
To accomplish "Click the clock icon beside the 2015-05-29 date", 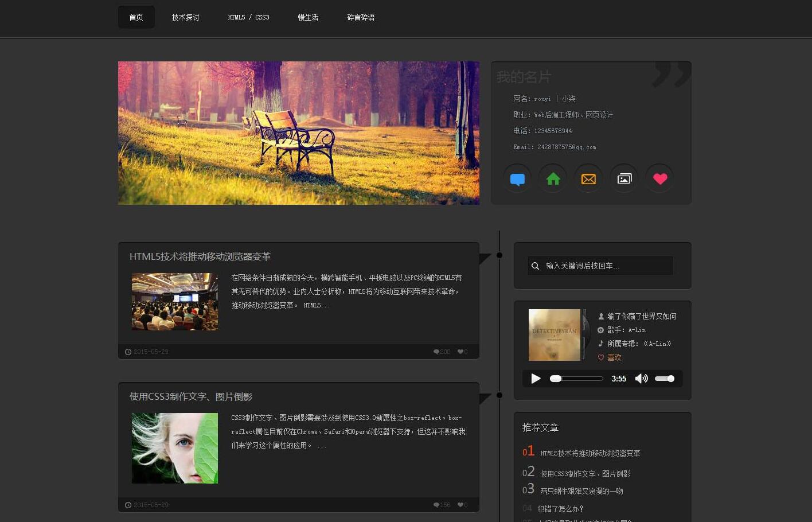I will (127, 351).
